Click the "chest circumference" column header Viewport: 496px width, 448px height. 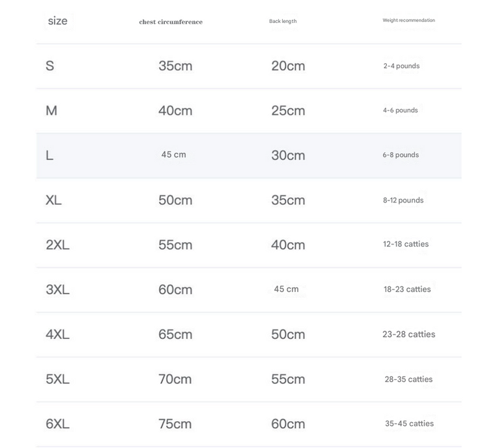(170, 22)
